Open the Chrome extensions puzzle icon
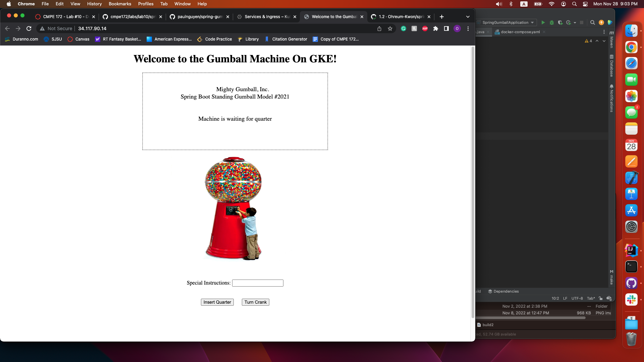The width and height of the screenshot is (644, 362). [435, 29]
